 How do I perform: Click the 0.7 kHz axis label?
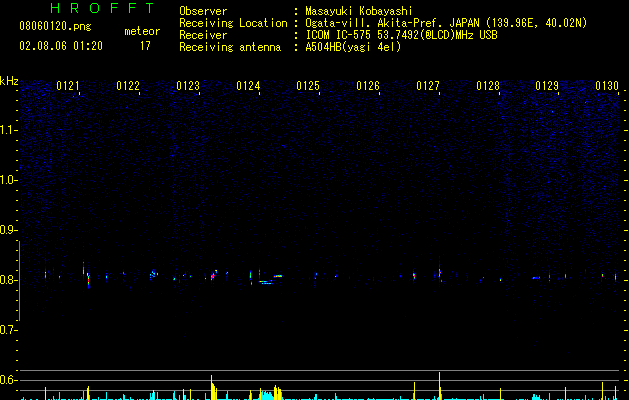8,330
